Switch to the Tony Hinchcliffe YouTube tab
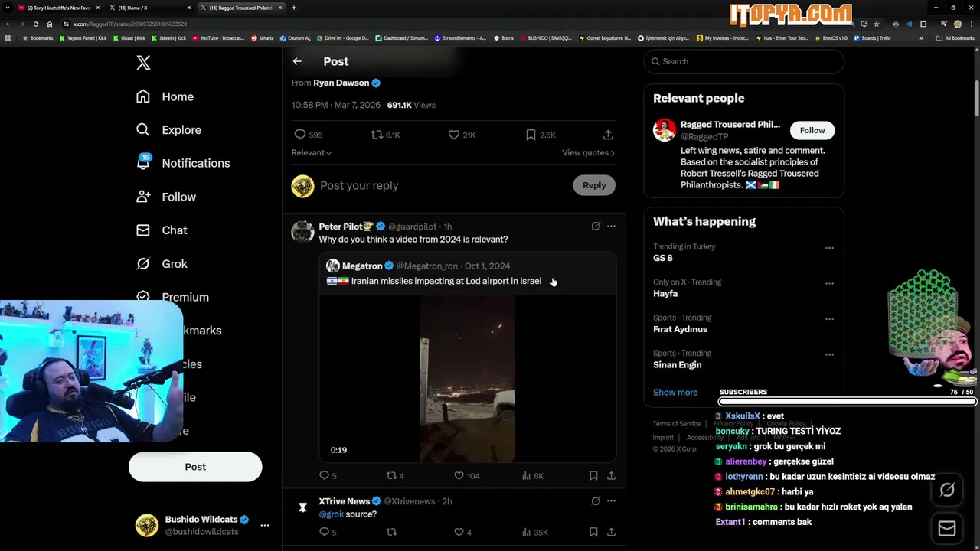This screenshot has height=551, width=980. click(x=59, y=8)
